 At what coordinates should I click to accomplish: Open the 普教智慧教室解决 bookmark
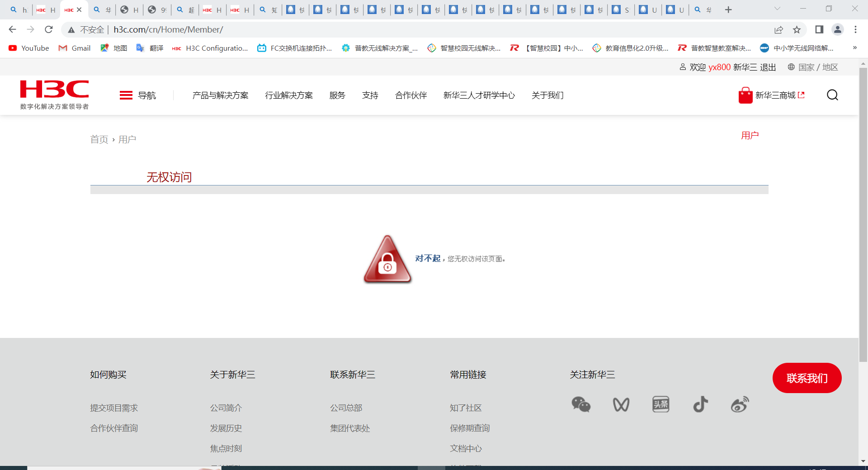click(715, 48)
